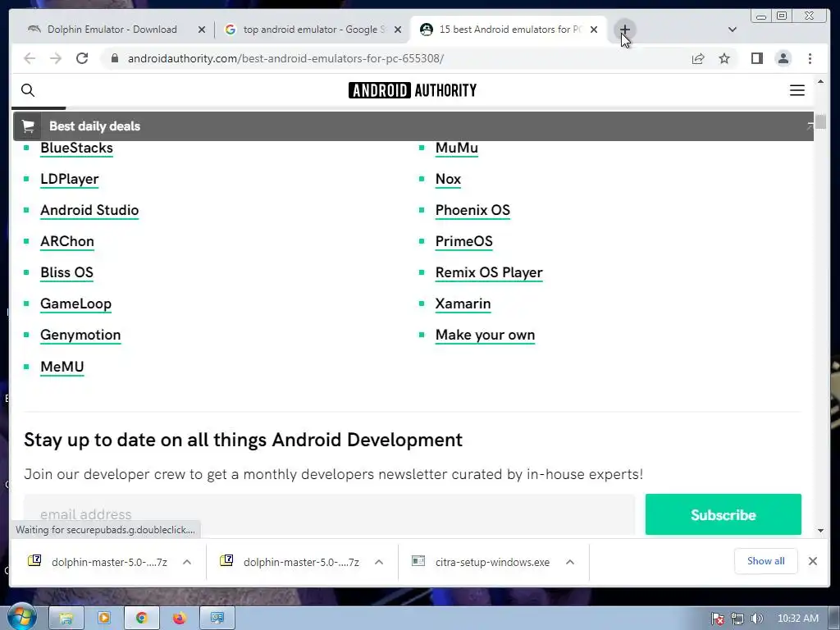The height and width of the screenshot is (630, 840).
Task: Click the green Subscribe button
Action: (724, 514)
